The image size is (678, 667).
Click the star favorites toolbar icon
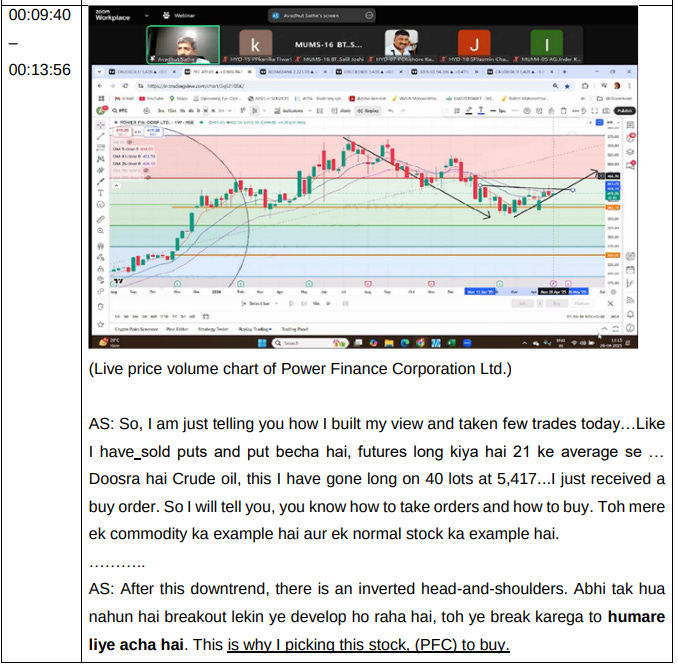(100, 324)
